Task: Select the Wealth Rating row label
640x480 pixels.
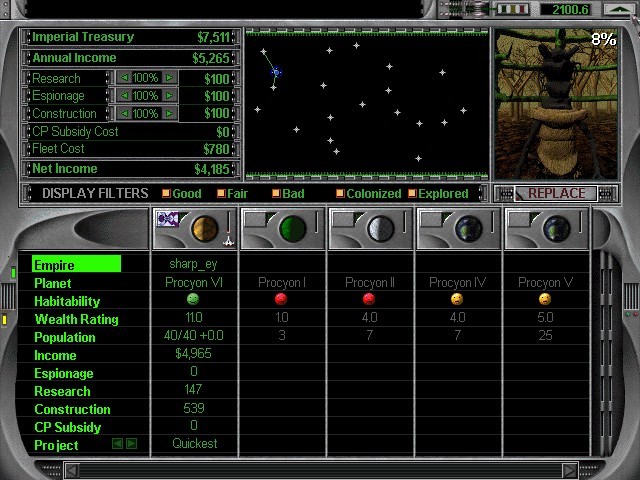Action: [x=76, y=319]
